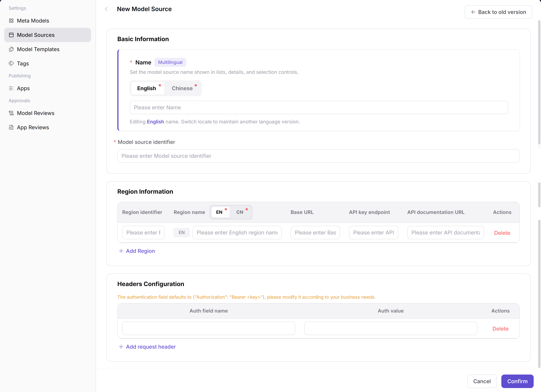Click the Confirm button
Screen dimensions: 541x392
517,381
